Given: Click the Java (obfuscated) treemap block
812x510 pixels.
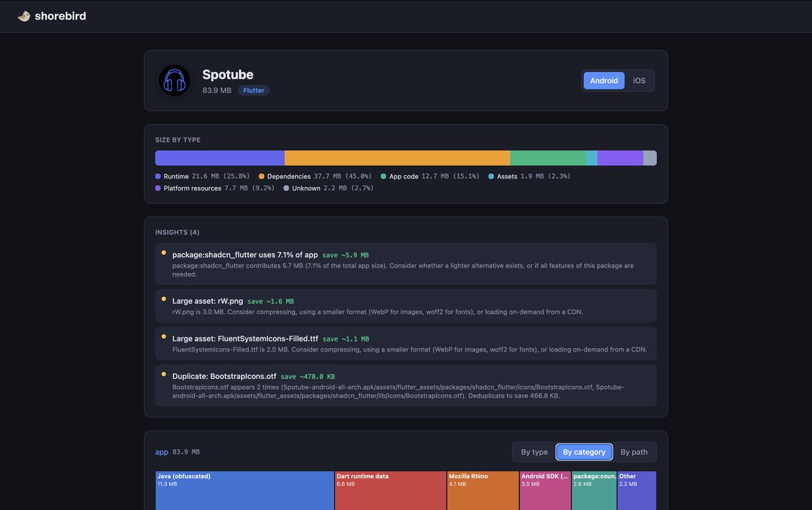Looking at the screenshot, I should point(245,490).
